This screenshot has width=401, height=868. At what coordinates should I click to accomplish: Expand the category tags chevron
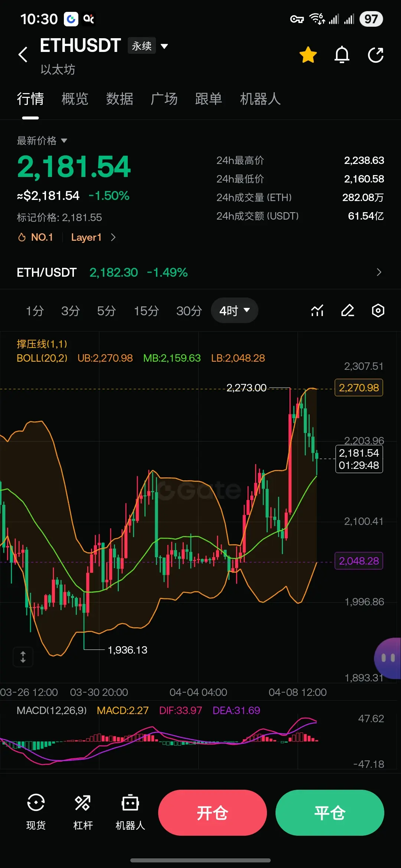pos(113,237)
